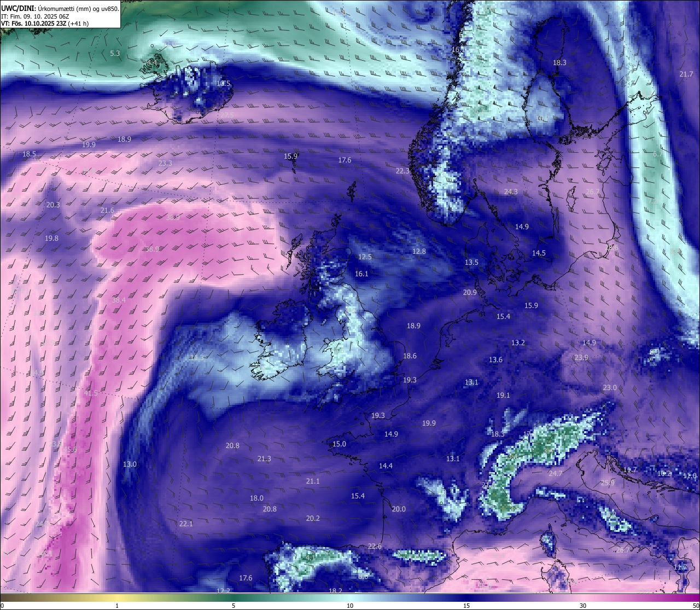
Task: Select the 14.4 value over France
Action: 386,466
